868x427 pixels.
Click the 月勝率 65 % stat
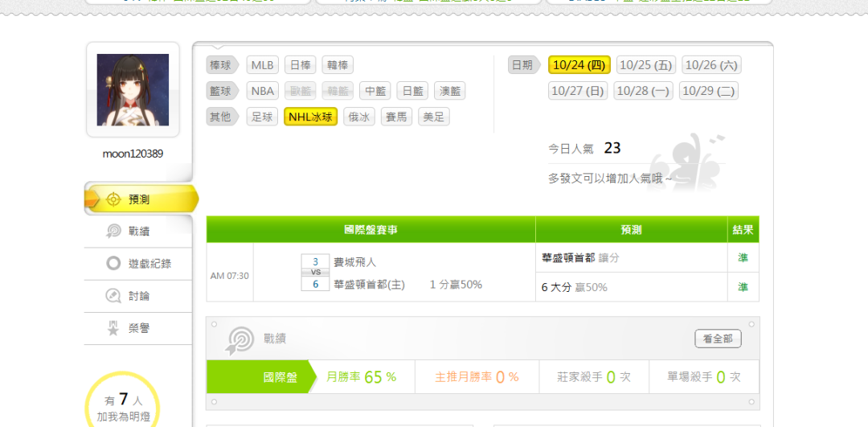click(x=362, y=377)
